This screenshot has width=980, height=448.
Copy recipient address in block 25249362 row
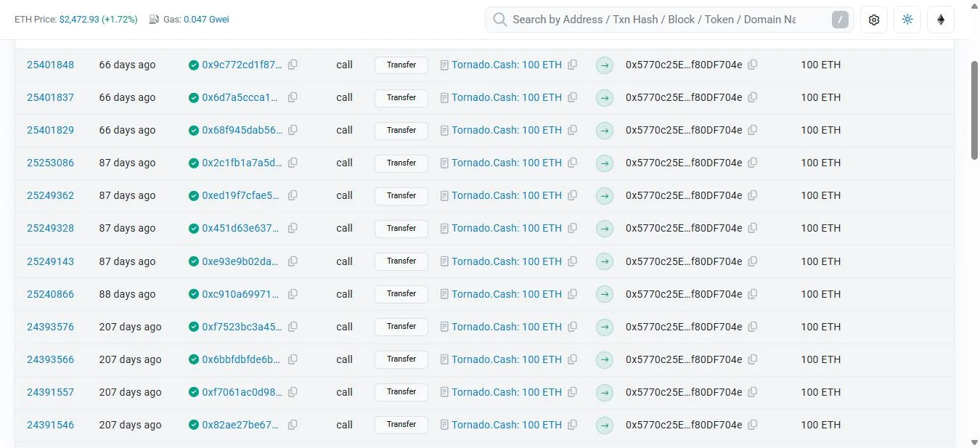click(x=753, y=195)
